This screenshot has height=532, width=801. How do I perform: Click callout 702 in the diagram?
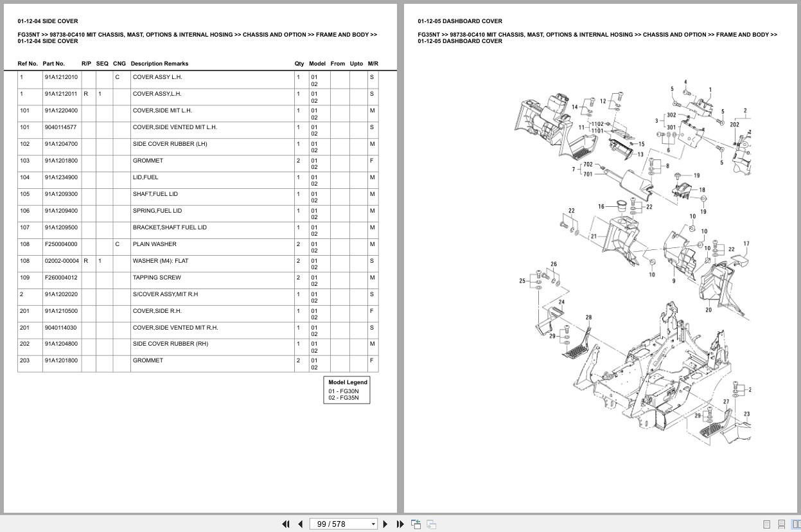pos(588,164)
